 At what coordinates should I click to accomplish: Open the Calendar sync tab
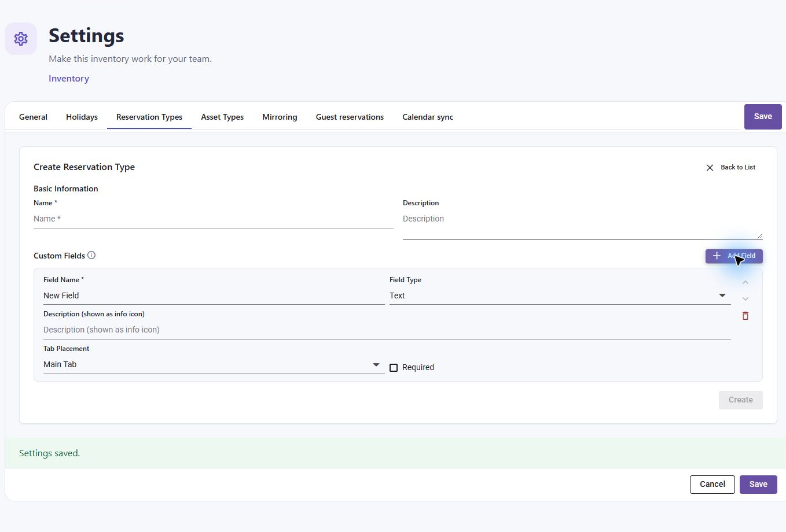point(428,117)
